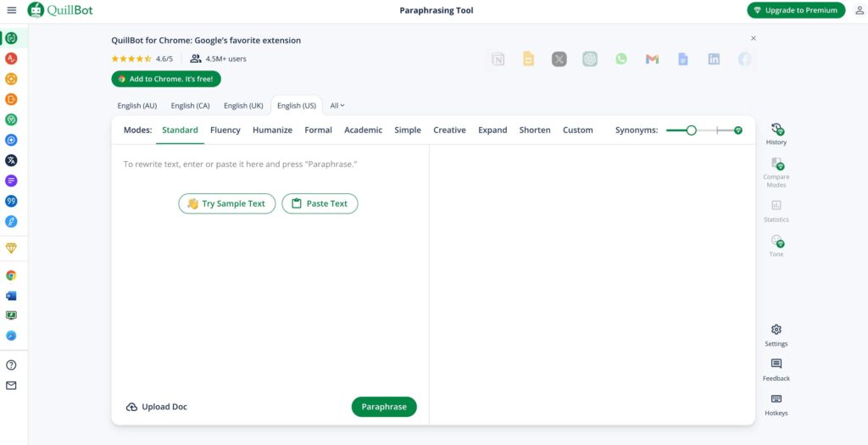This screenshot has width=868, height=445.
Task: Open the orange Plagiarism Checker sidebar icon
Action: [11, 100]
